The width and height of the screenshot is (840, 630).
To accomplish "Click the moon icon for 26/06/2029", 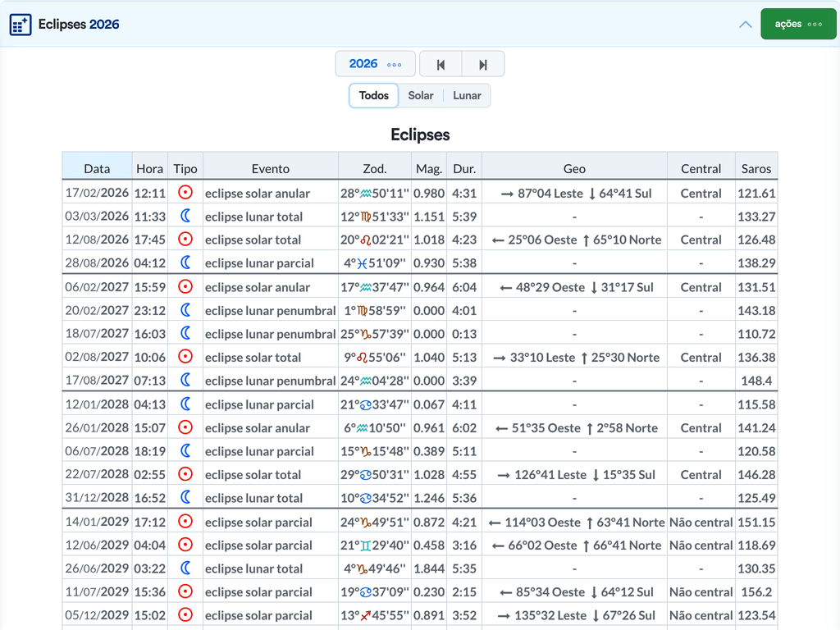I will tap(185, 568).
